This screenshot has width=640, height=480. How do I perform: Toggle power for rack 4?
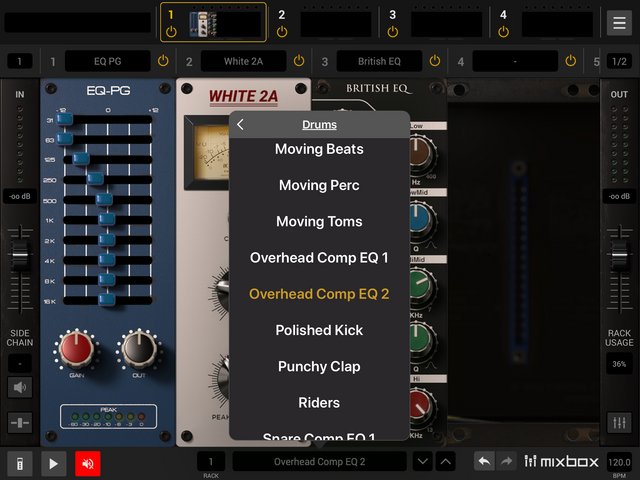pos(504,31)
